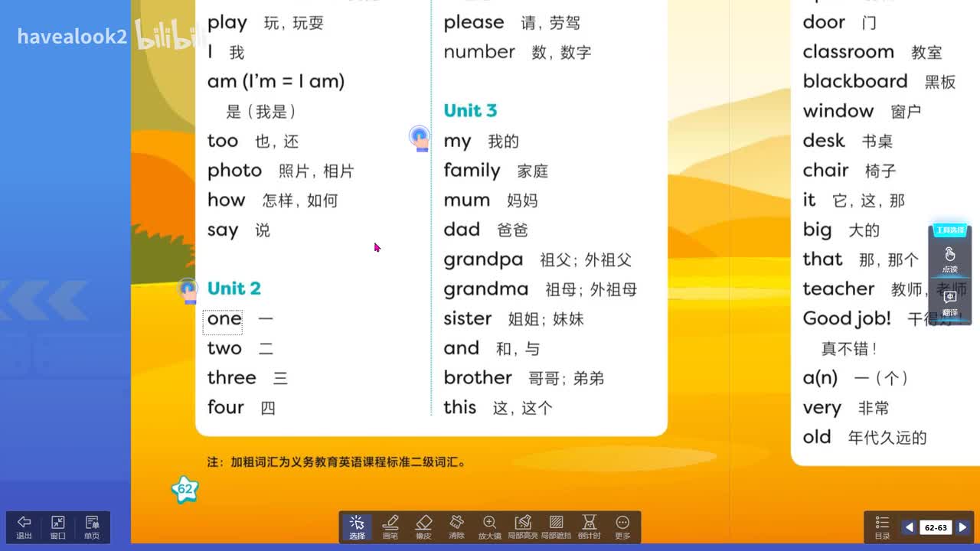Click the word "and"
The image size is (980, 551).
click(462, 348)
